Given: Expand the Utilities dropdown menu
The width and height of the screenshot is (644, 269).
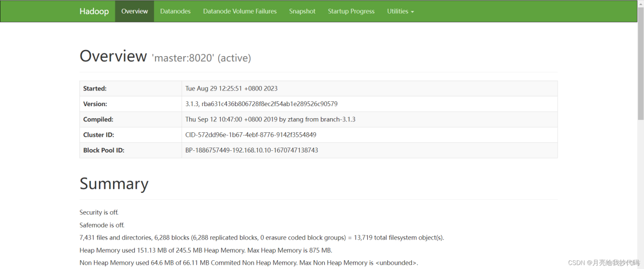Looking at the screenshot, I should [x=400, y=11].
